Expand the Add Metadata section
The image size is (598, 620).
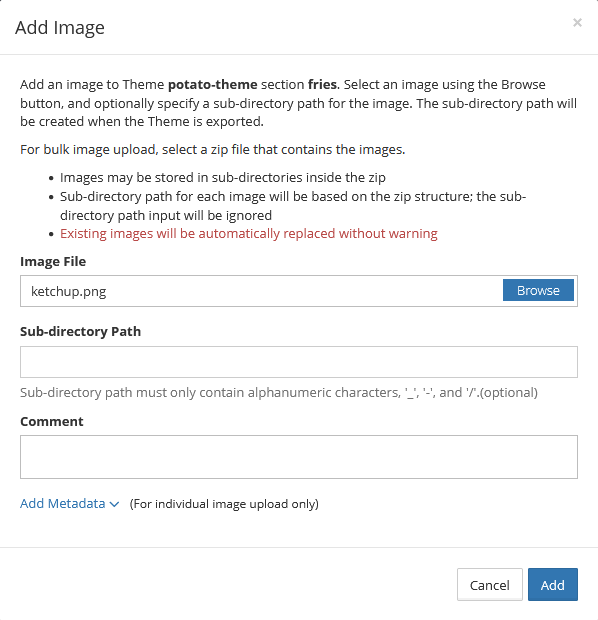[62, 504]
